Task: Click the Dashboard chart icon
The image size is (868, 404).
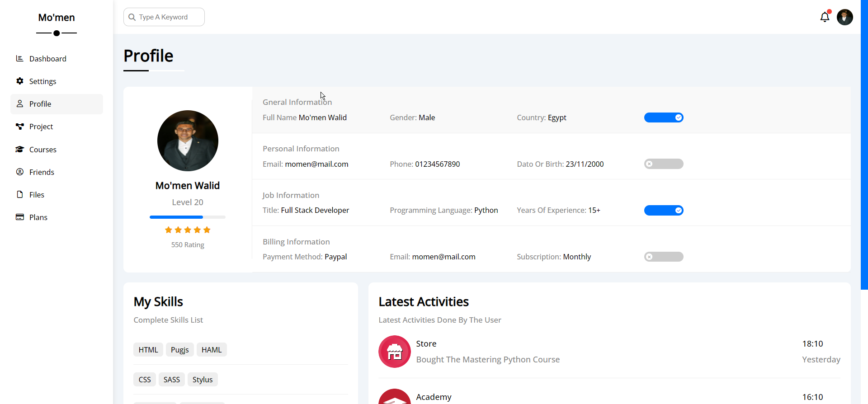Action: [x=19, y=58]
